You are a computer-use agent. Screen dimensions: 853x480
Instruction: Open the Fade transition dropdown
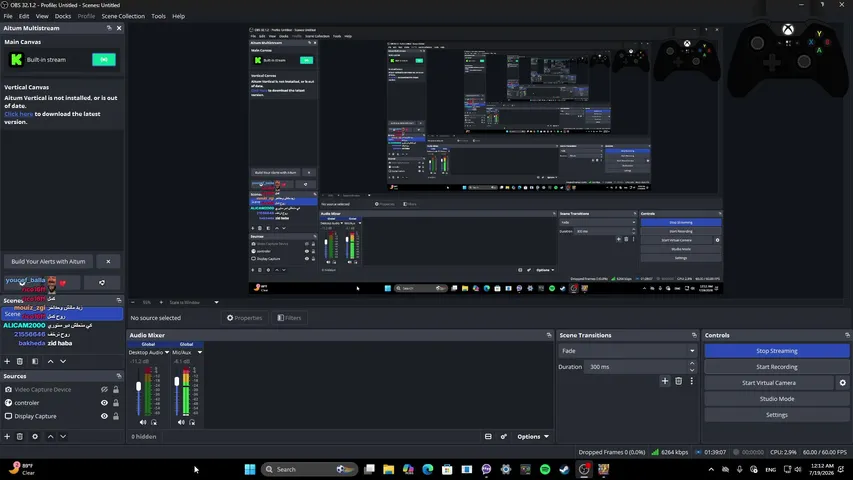tap(628, 351)
